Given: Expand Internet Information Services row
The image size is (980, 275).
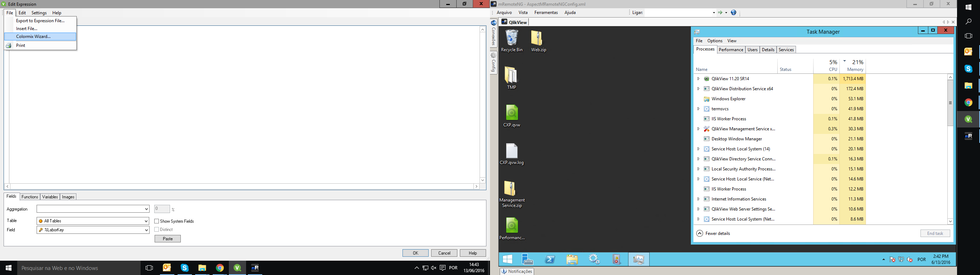Looking at the screenshot, I should (698, 199).
